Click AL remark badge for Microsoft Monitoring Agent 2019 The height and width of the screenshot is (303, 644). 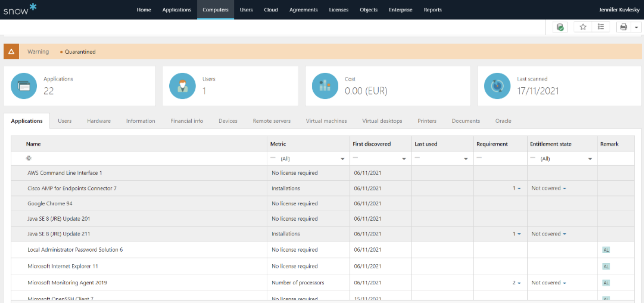[x=606, y=283]
